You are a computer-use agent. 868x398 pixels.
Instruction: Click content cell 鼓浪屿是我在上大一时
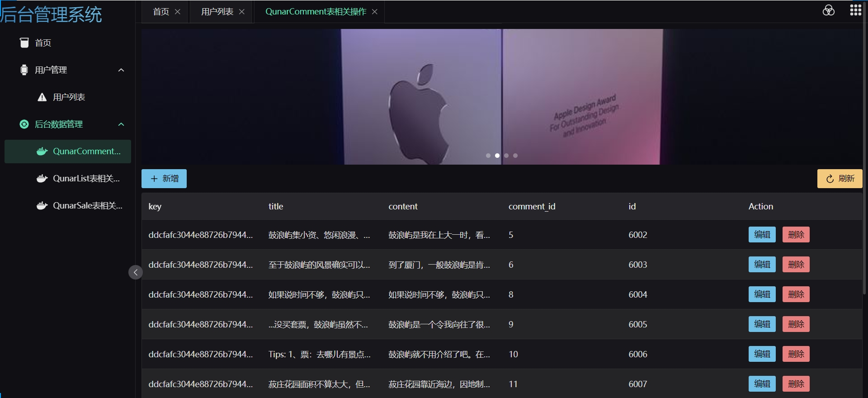[439, 235]
